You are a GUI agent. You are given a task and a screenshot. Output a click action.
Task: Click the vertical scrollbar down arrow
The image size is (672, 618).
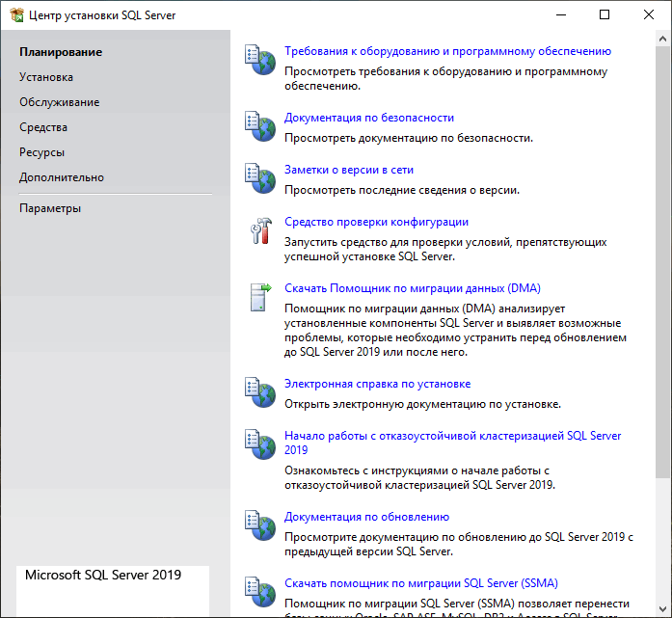(663, 609)
